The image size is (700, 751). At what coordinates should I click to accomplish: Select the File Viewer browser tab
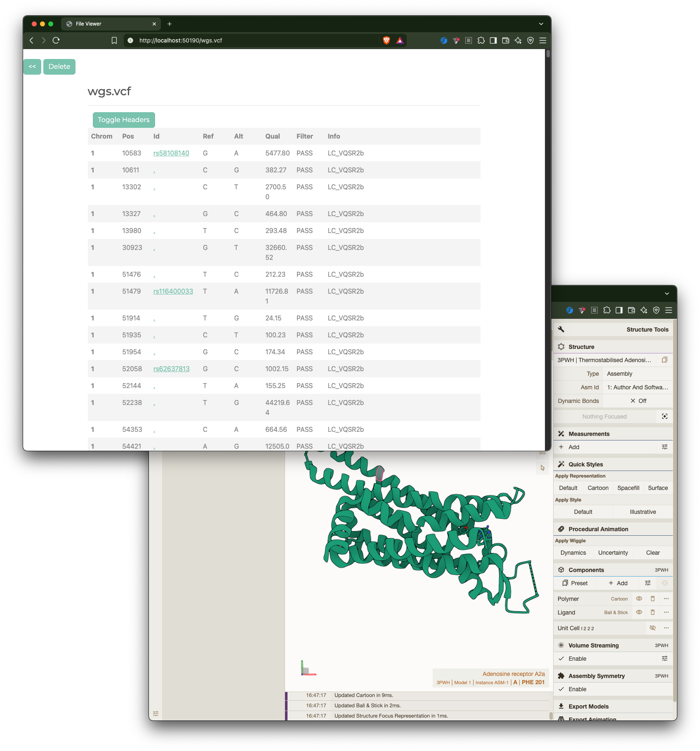(x=111, y=24)
